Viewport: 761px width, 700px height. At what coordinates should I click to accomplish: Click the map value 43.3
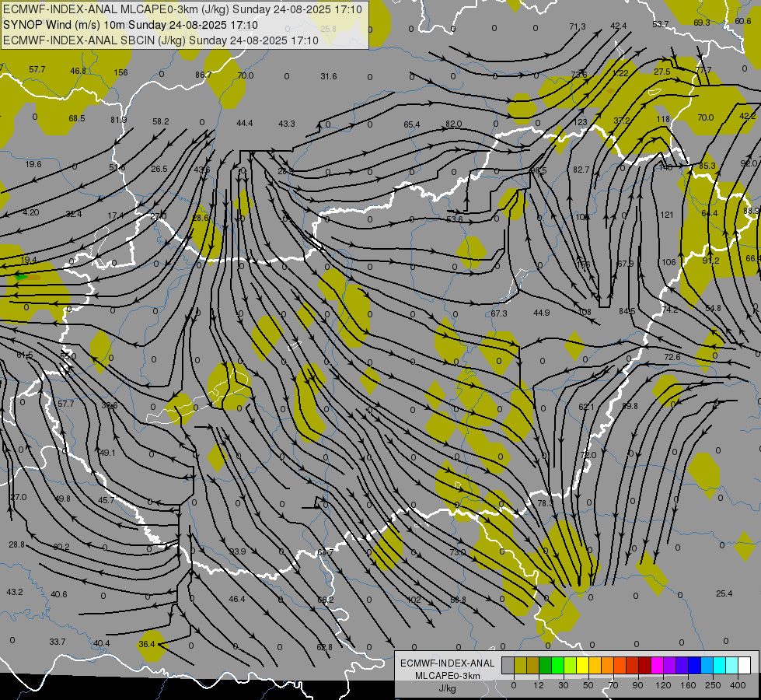click(x=286, y=124)
